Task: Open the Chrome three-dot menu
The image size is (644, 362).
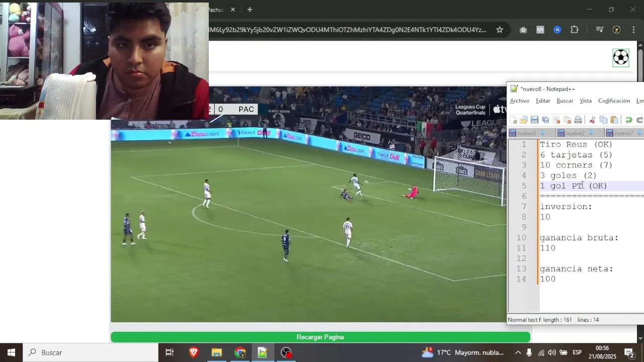Action: click(x=633, y=30)
